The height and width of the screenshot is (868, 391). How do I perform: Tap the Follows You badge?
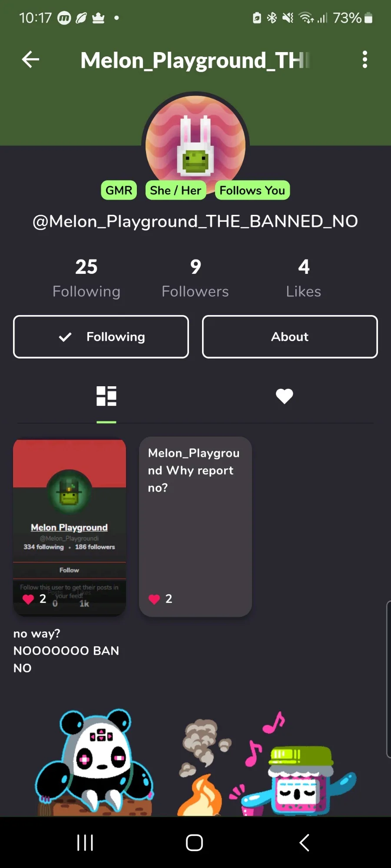[252, 190]
